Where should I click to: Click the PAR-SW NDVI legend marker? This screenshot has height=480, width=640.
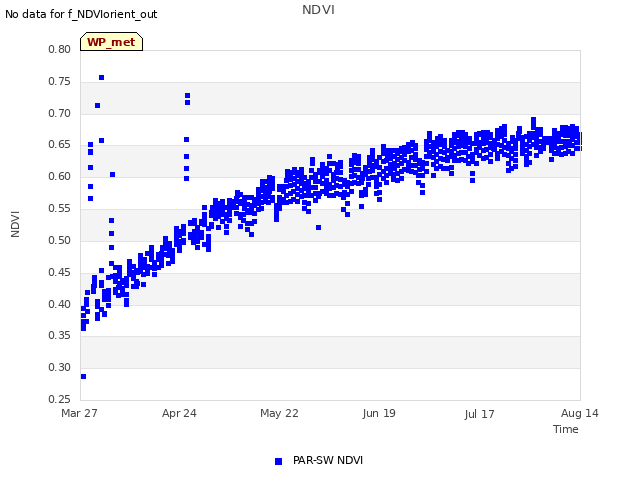278,461
